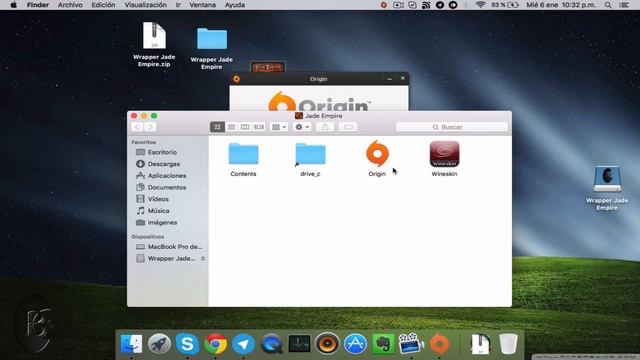Open Aplicaciones in the sidebar

[x=167, y=176]
